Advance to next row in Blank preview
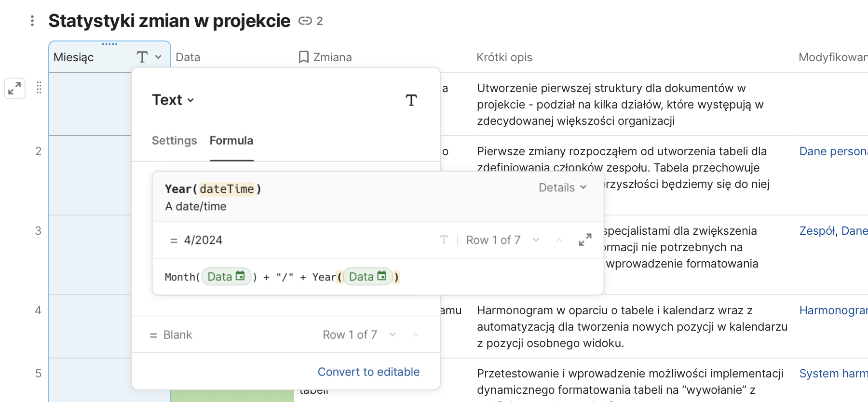Viewport: 868px width, 402px height. point(393,335)
